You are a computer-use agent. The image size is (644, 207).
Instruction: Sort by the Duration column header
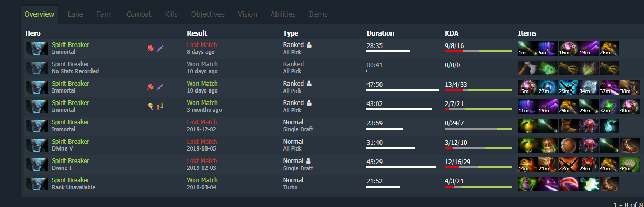[x=381, y=33]
